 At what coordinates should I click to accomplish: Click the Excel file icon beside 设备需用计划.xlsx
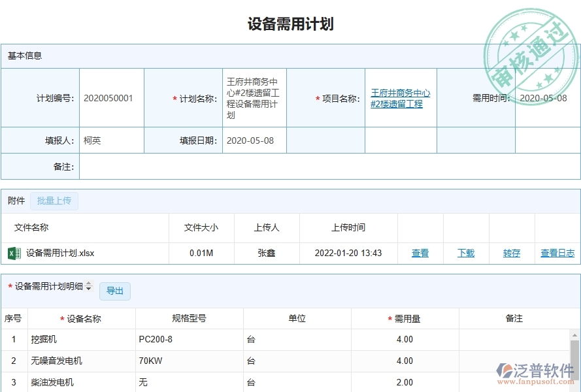14,253
